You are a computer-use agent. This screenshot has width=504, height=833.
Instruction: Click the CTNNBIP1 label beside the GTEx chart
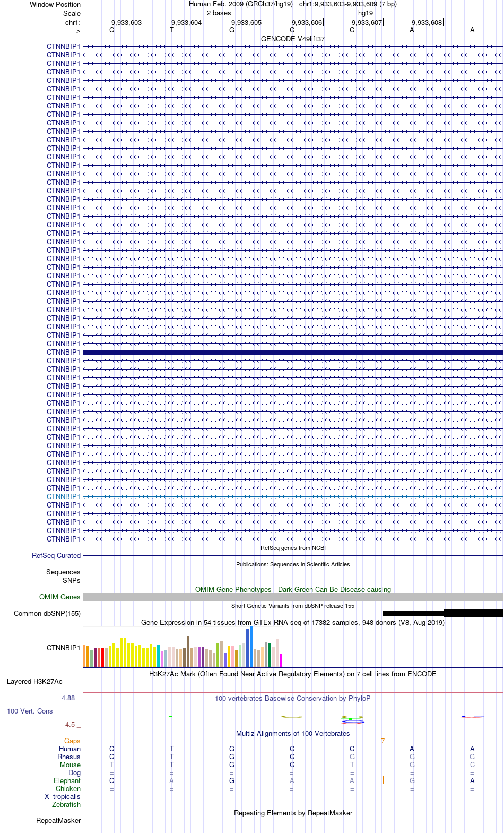point(64,648)
